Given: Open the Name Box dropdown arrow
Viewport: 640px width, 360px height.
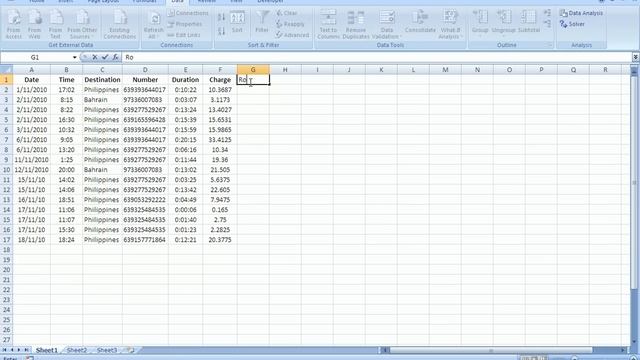Looking at the screenshot, I should 74,58.
